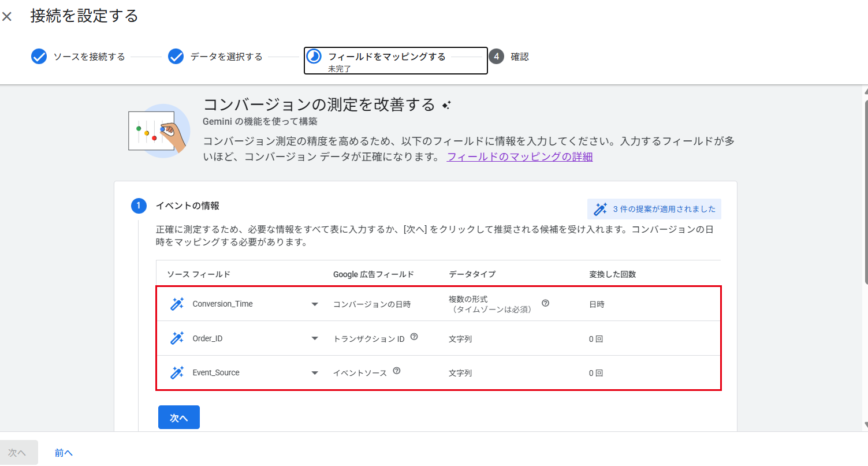
Task: Click the magic wand icon for Event_Source
Action: [x=177, y=372]
